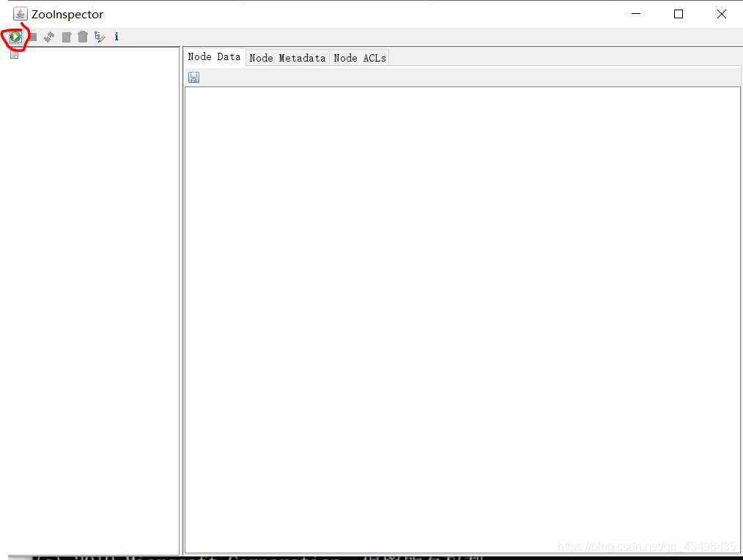Screen dimensions: 743x560
Task: Switch to the Node Metadata tab
Action: click(x=288, y=58)
